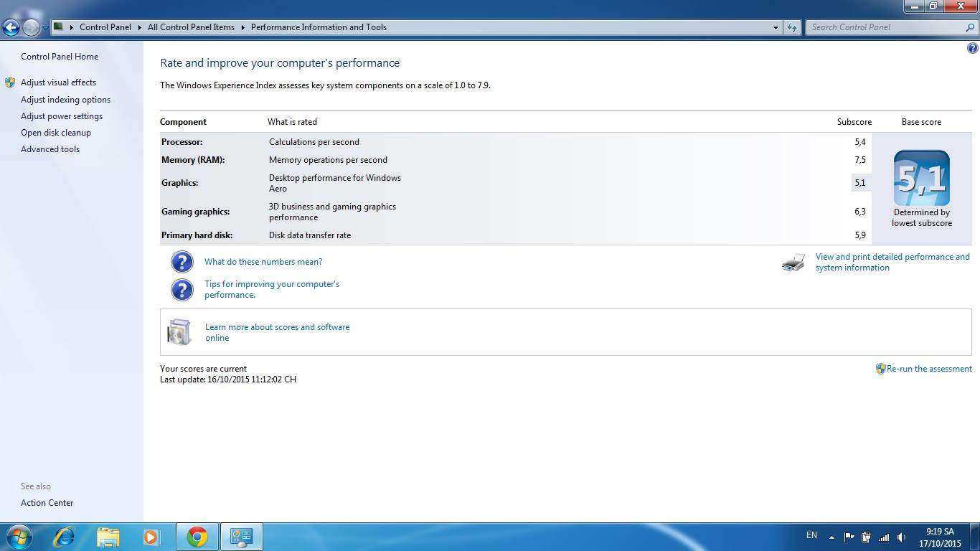Viewport: 980px width, 551px height.
Task: Click the Primary hard disk row label
Action: tap(197, 235)
